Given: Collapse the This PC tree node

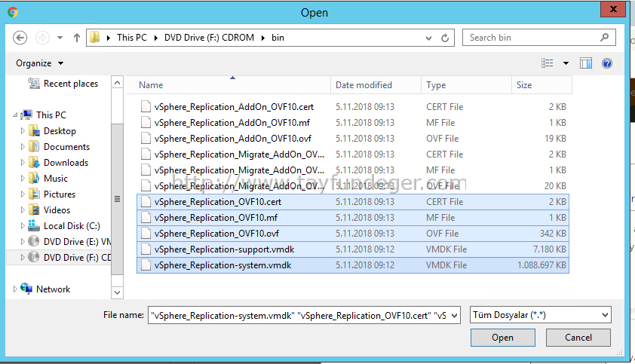Looking at the screenshot, I should [x=15, y=115].
